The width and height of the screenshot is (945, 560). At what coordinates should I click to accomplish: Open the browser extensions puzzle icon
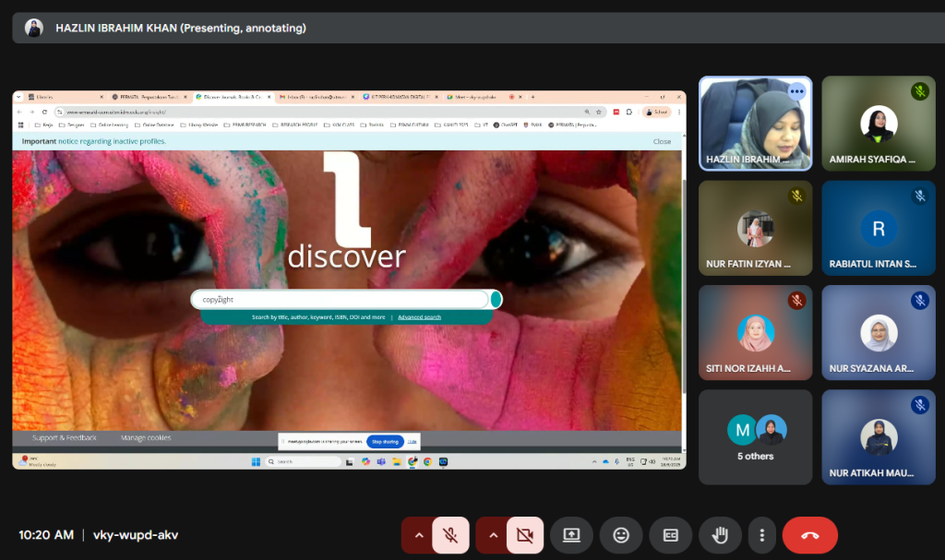[629, 113]
